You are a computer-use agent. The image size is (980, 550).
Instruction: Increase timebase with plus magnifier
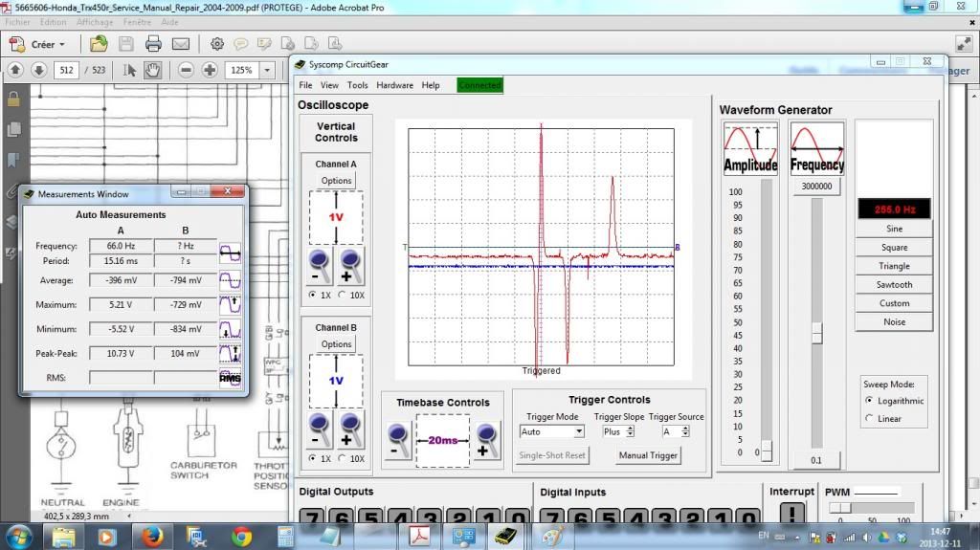pos(486,441)
